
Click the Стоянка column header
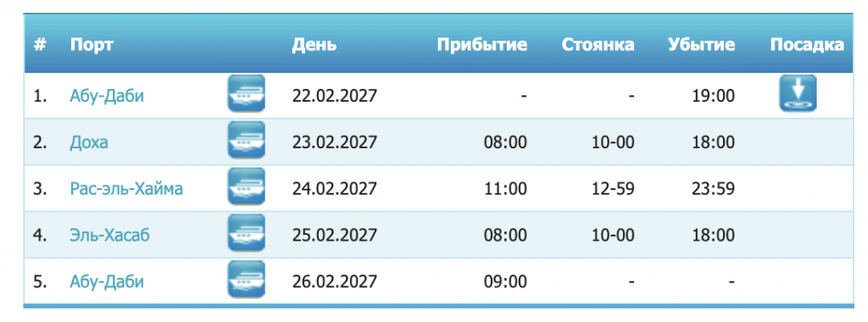tap(598, 45)
